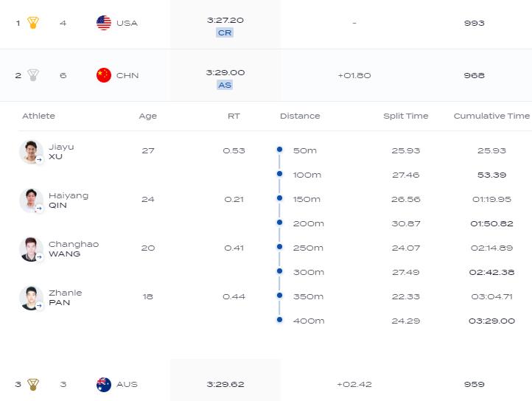The height and width of the screenshot is (401, 532).
Task: Click the Australia flag icon
Action: coord(104,384)
